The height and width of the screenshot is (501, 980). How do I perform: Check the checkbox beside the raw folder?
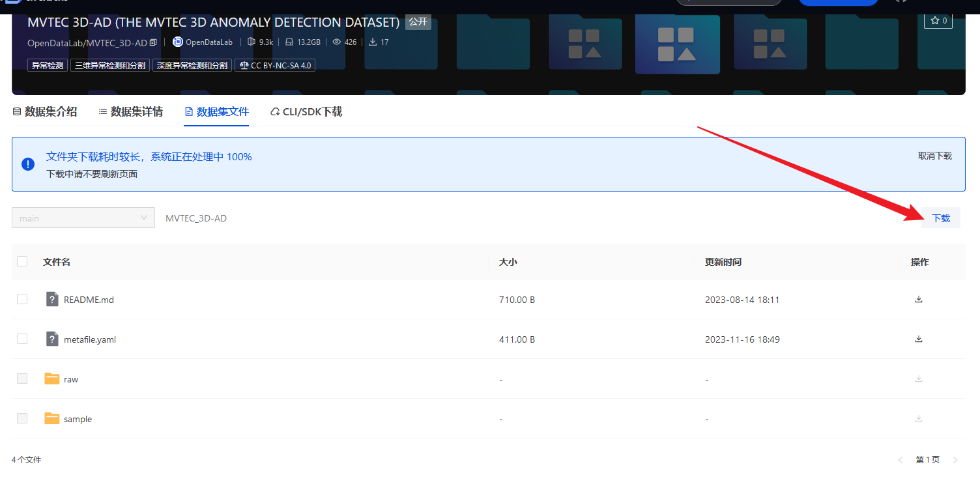[x=22, y=379]
